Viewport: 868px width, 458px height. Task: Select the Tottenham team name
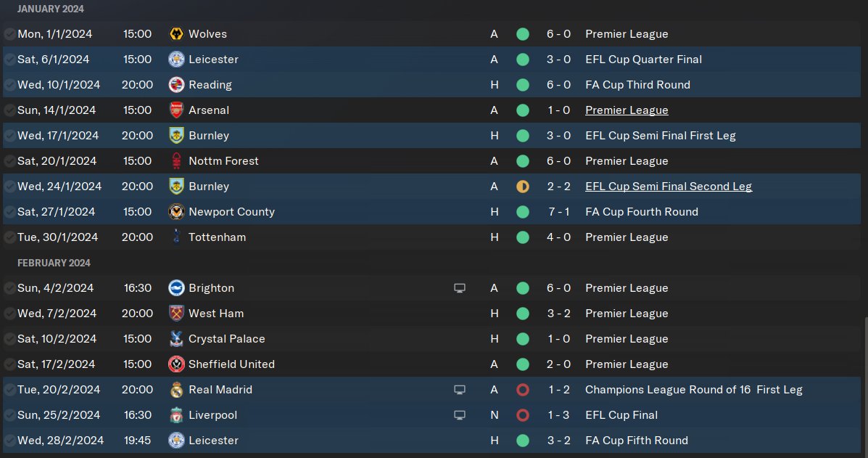pyautogui.click(x=217, y=237)
